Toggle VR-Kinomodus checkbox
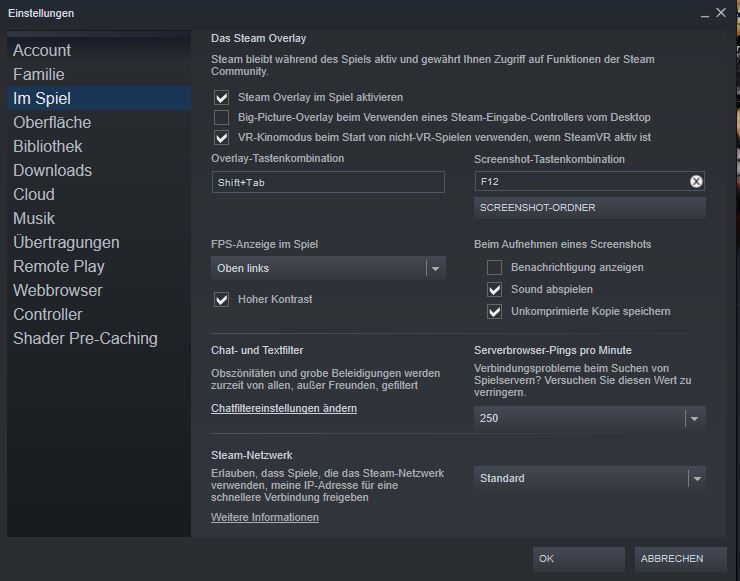740x581 pixels. 221,138
